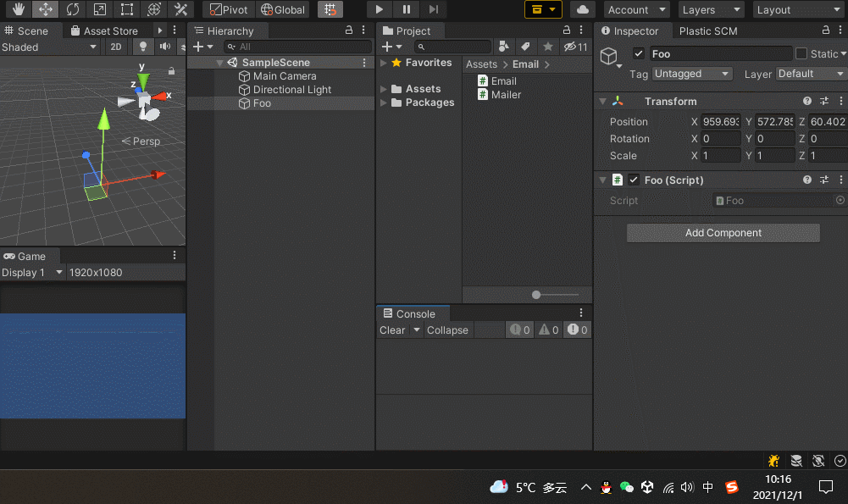Open Transform help reference
The width and height of the screenshot is (848, 504).
click(x=806, y=101)
